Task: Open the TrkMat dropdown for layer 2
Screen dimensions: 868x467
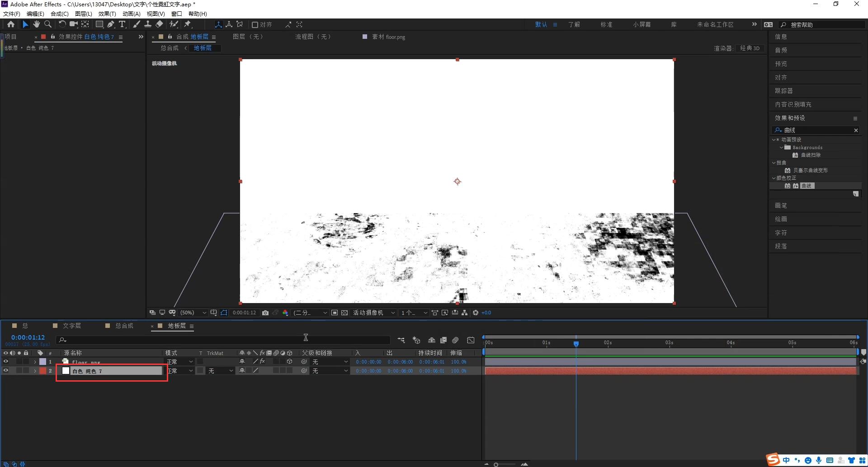Action: click(221, 370)
